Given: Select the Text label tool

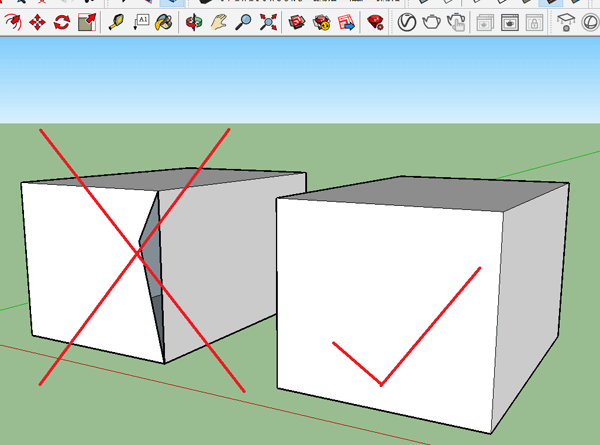Looking at the screenshot, I should (141, 22).
